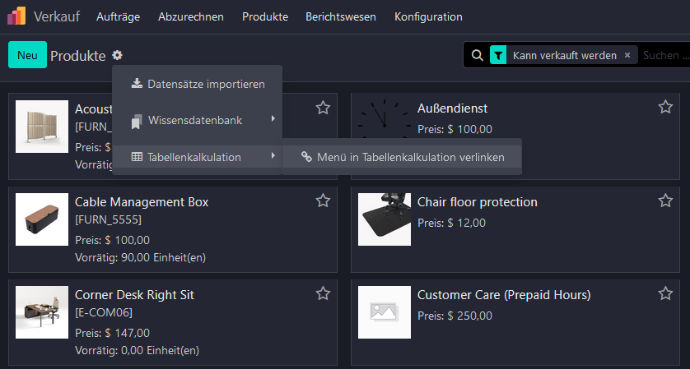Mark Außendienst as favorite with its star
The height and width of the screenshot is (369, 690).
click(x=665, y=107)
